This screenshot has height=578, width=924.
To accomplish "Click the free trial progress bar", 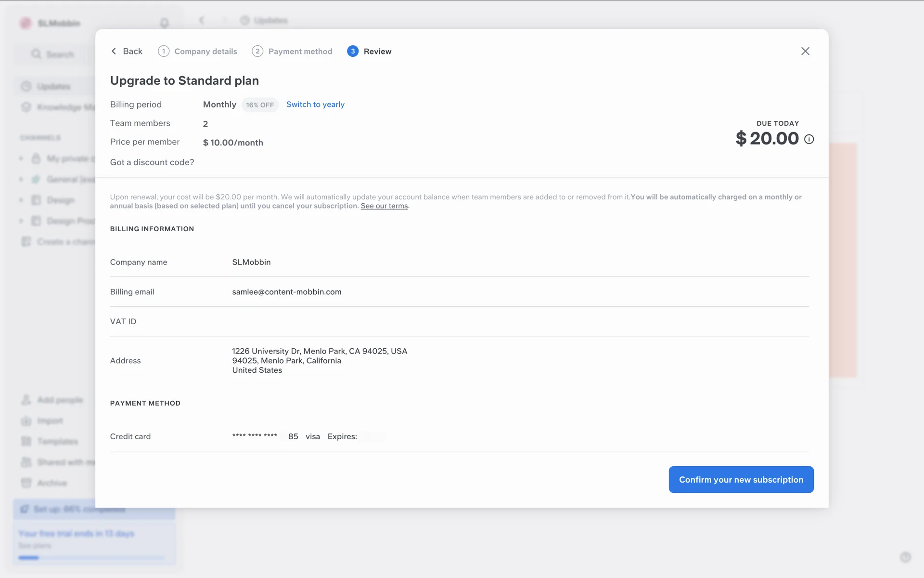I will click(91, 558).
